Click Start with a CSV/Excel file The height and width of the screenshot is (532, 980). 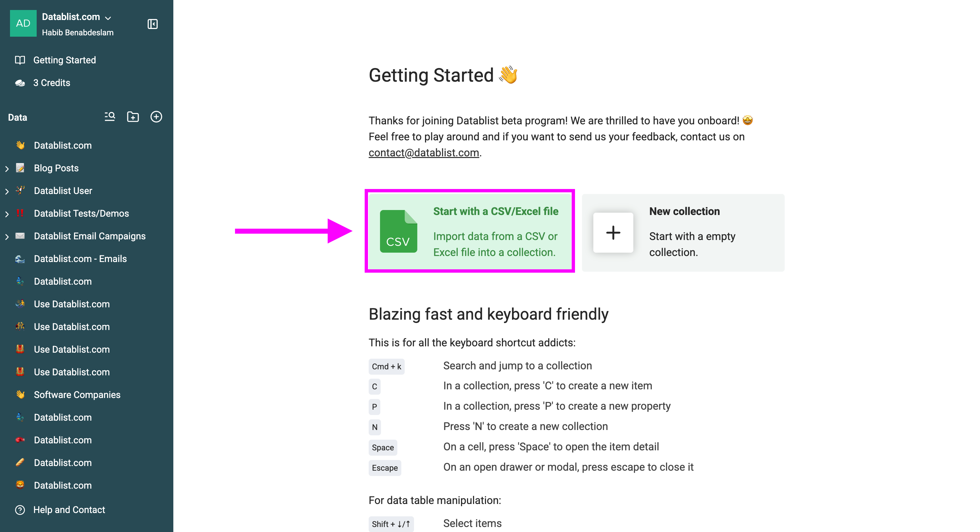click(495, 212)
